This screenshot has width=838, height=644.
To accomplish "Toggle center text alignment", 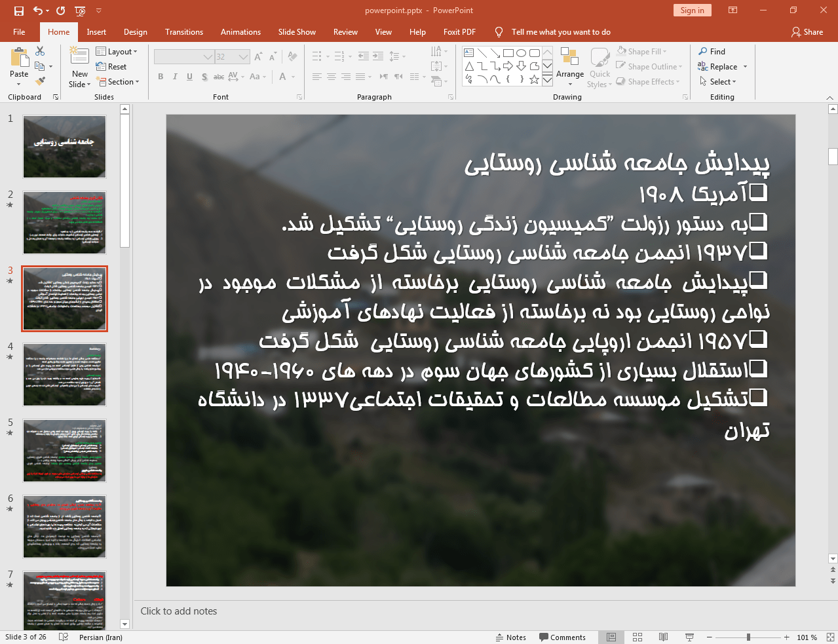I will coord(332,77).
